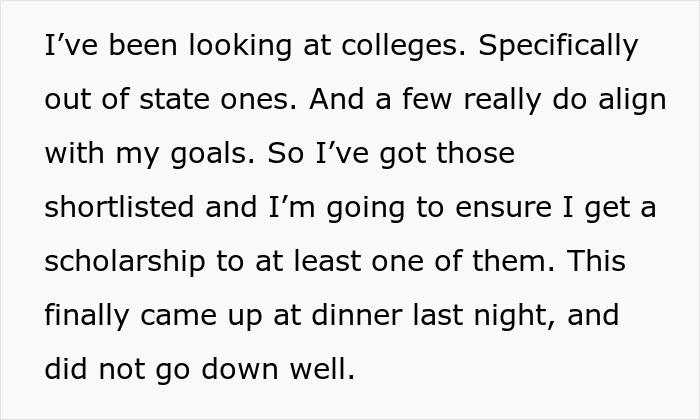The height and width of the screenshot is (420, 700).
Task: Click the word "Specifically"
Action: pyautogui.click(x=558, y=46)
